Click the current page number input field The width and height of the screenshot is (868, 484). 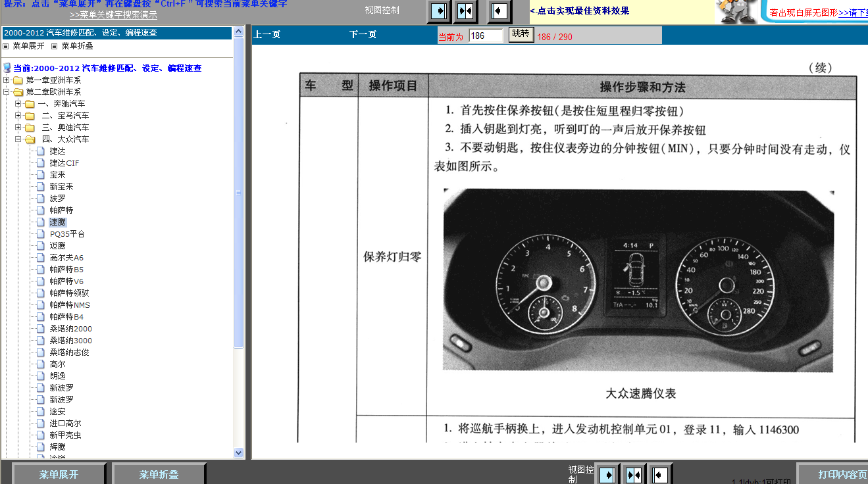(486, 36)
